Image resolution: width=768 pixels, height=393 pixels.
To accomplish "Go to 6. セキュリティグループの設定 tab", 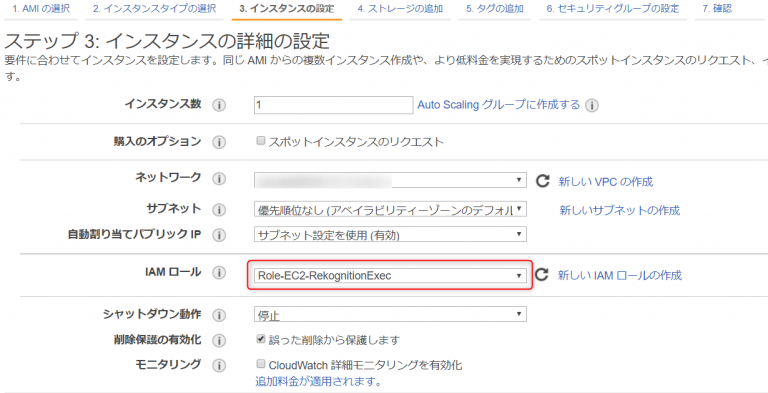I will 613,9.
